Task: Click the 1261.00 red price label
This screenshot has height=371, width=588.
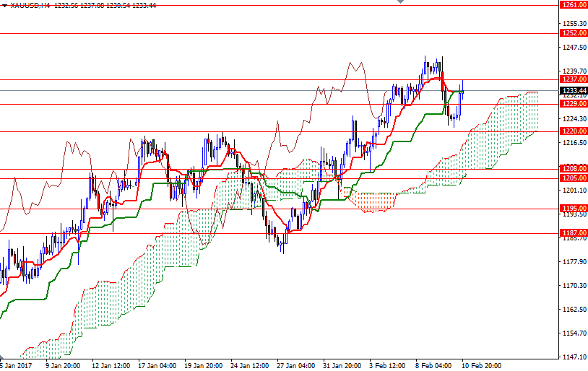Action: [574, 5]
